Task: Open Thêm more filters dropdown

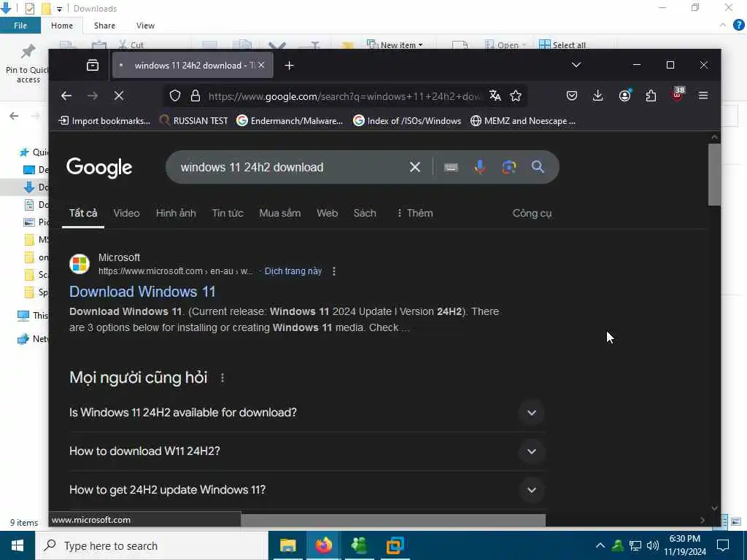Action: click(x=414, y=214)
